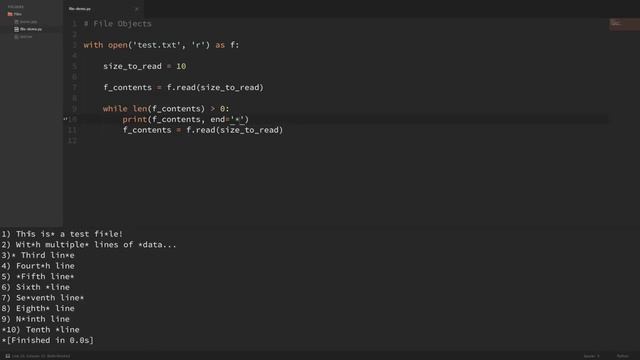
Task: Select file-demo.py in the sidebar
Action: pos(31,29)
